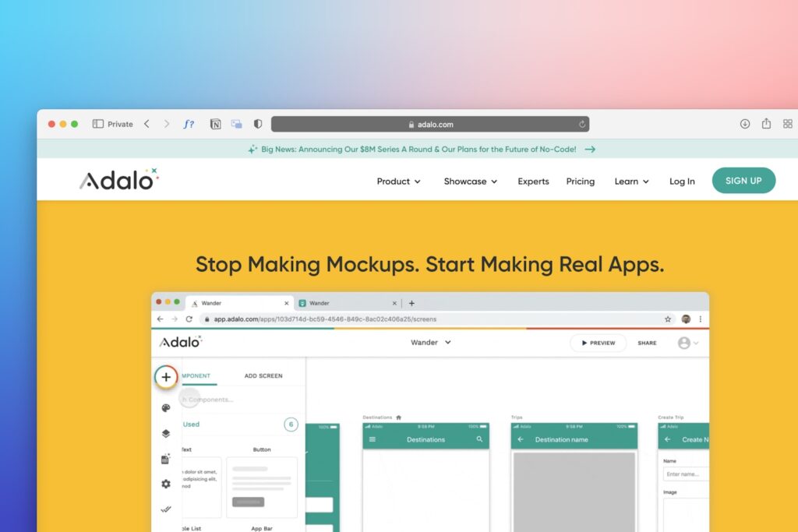798x532 pixels.
Task: Click the fonts f? extension icon
Action: click(x=189, y=124)
